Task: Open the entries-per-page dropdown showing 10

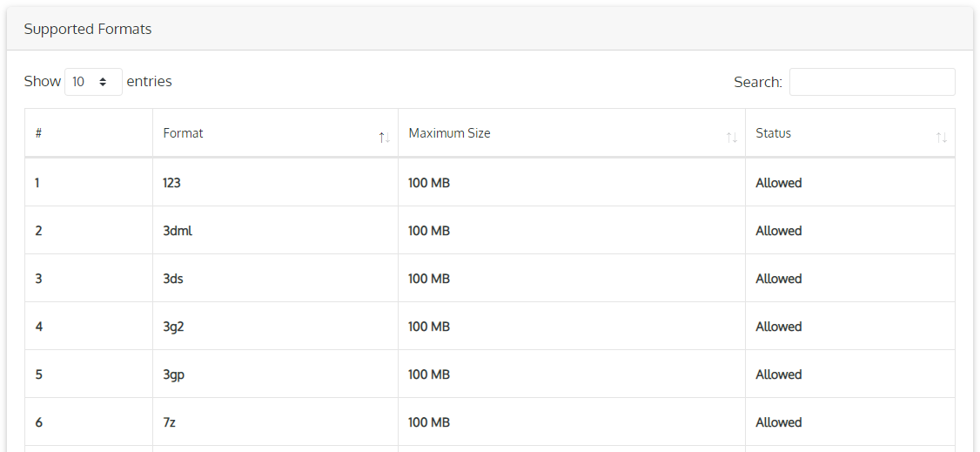Action: [x=93, y=82]
